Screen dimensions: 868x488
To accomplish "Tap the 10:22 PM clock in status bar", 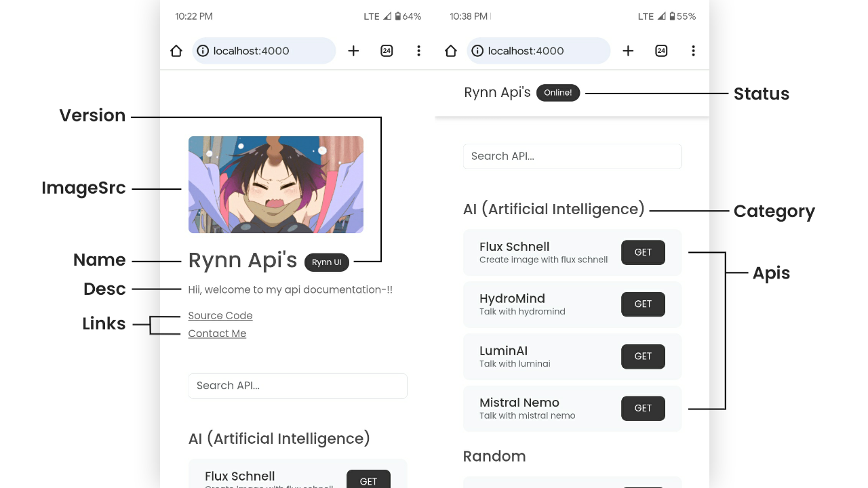I will tap(194, 16).
